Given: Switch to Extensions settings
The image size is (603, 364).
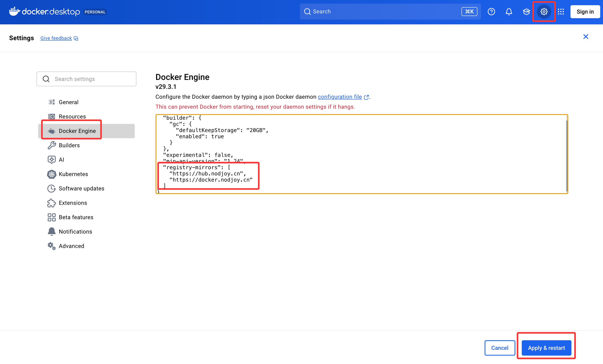Looking at the screenshot, I should (73, 203).
